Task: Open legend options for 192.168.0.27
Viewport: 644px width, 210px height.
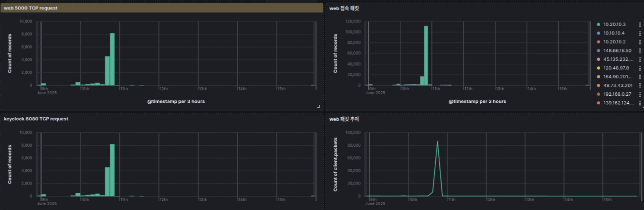Action: (x=640, y=94)
